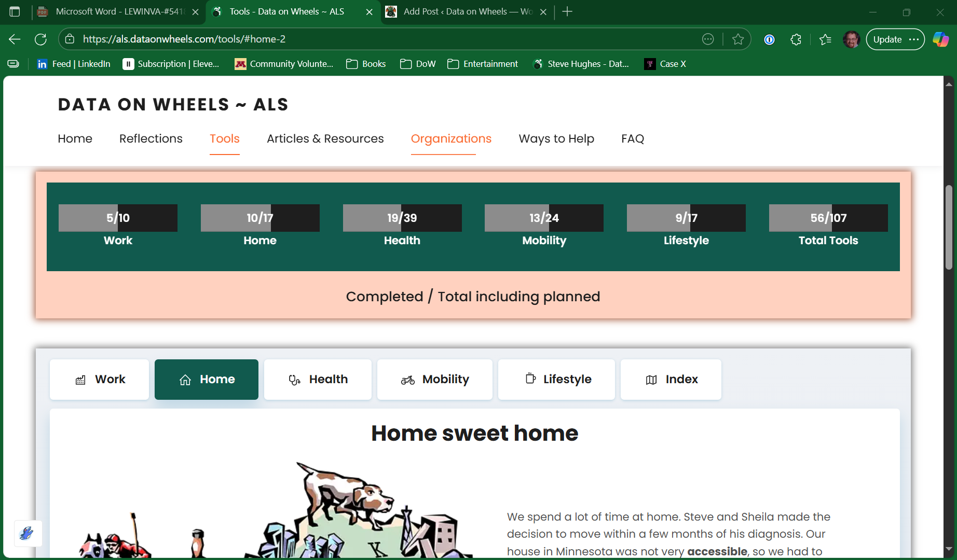Add page to favorites with star icon
The width and height of the screenshot is (957, 560).
coord(737,39)
